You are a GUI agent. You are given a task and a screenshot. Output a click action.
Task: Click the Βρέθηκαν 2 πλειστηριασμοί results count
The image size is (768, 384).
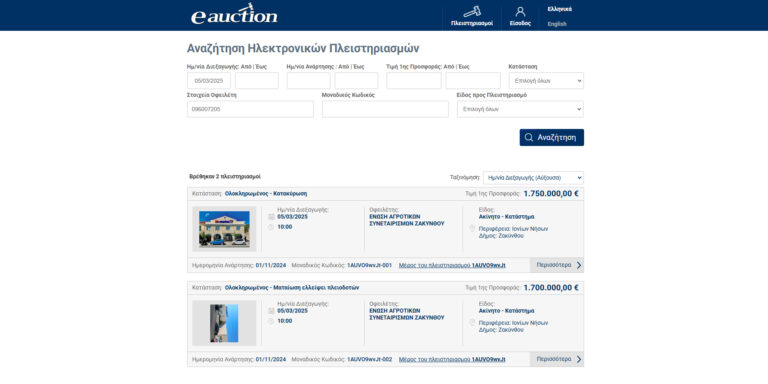pos(225,176)
